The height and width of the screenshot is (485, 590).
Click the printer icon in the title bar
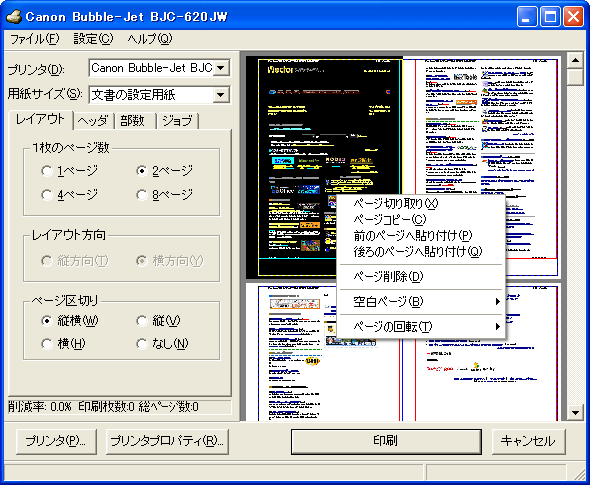(14, 17)
